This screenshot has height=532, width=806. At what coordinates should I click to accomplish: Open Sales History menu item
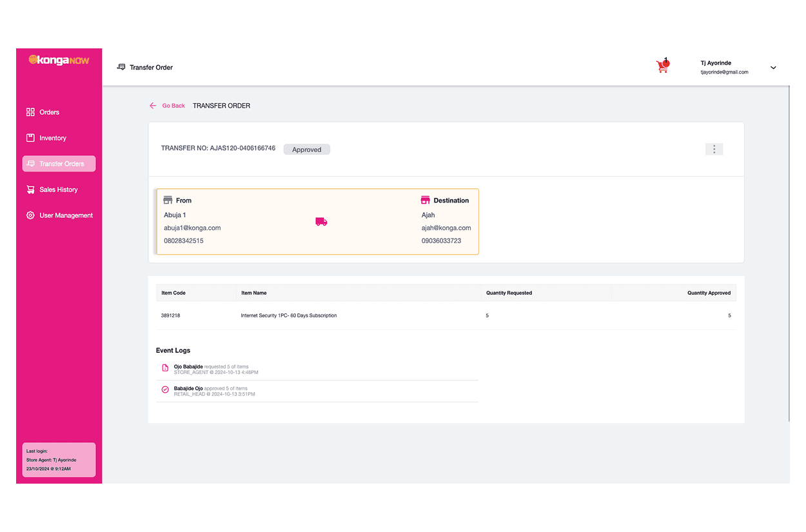click(58, 190)
